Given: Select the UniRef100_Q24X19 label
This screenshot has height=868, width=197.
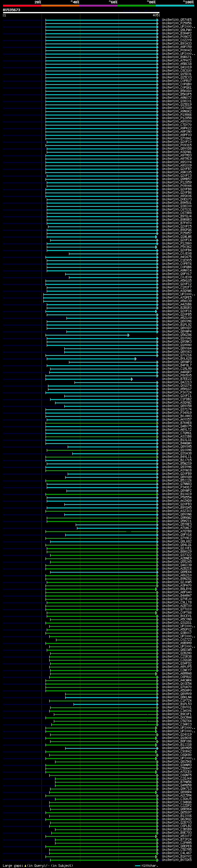Looking at the screenshot, I should click(177, 735).
